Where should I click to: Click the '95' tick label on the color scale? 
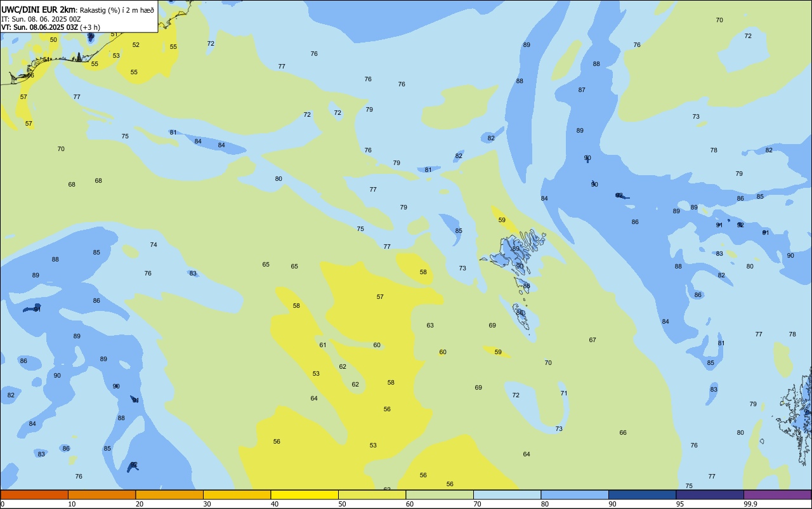click(680, 504)
